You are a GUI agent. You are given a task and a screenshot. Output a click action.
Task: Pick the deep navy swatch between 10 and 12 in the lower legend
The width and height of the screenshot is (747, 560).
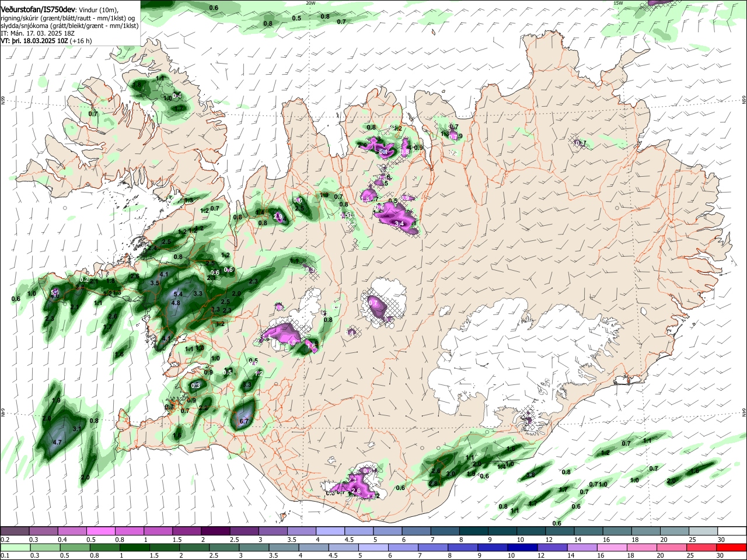522,547
